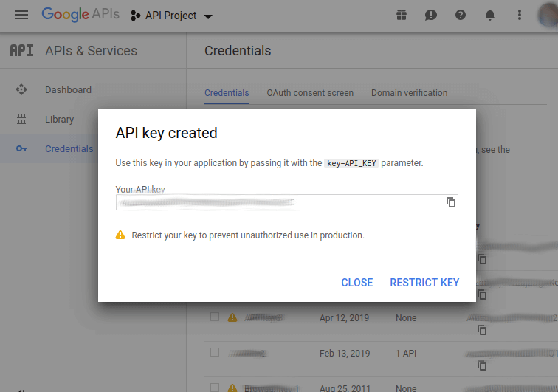This screenshot has height=392, width=558.
Task: Show notifications via bell icon
Action: pos(490,15)
